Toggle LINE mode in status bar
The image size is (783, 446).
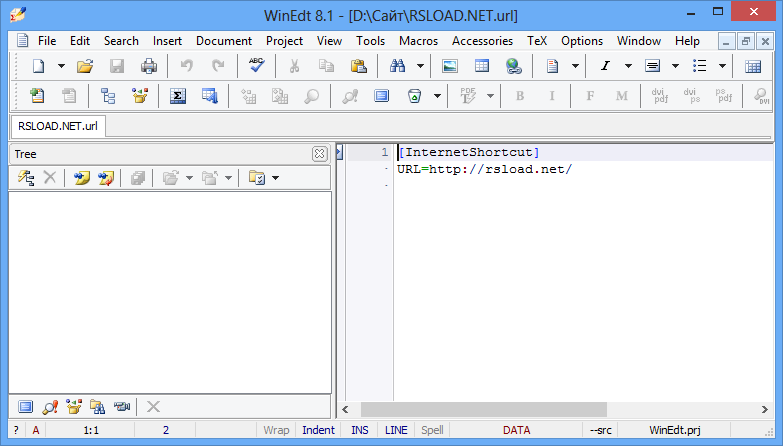396,430
